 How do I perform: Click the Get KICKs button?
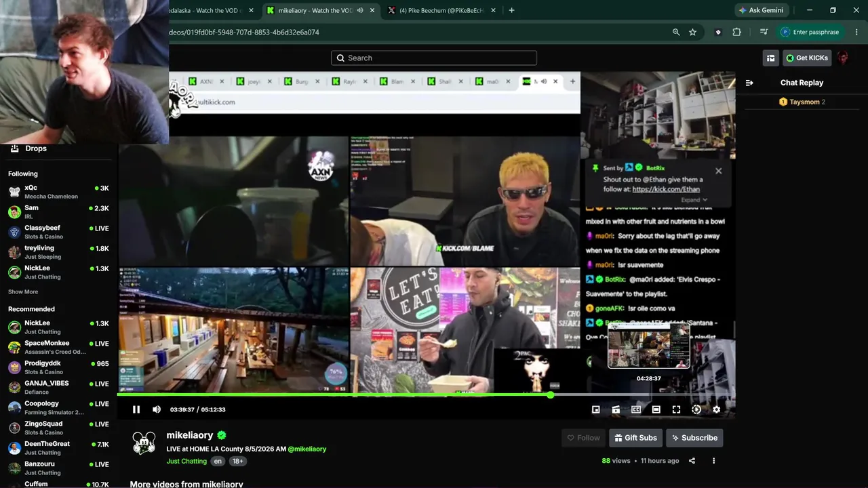tap(807, 58)
